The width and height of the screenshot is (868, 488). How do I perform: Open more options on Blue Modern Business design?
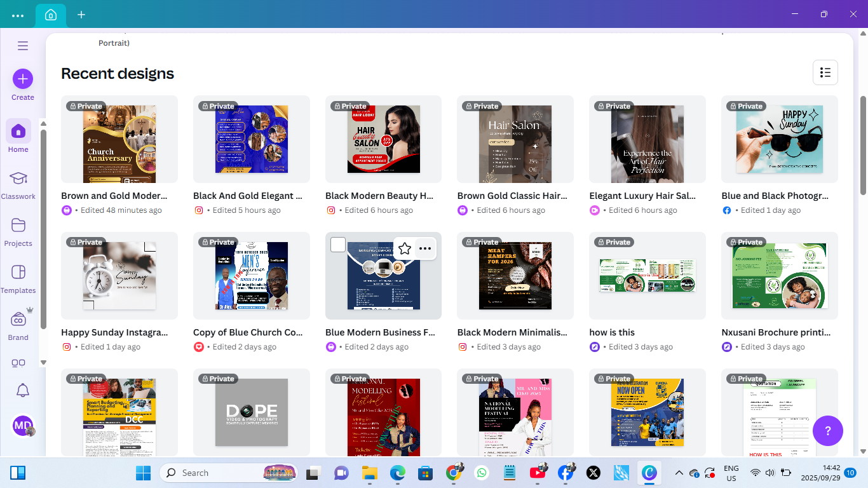click(425, 248)
